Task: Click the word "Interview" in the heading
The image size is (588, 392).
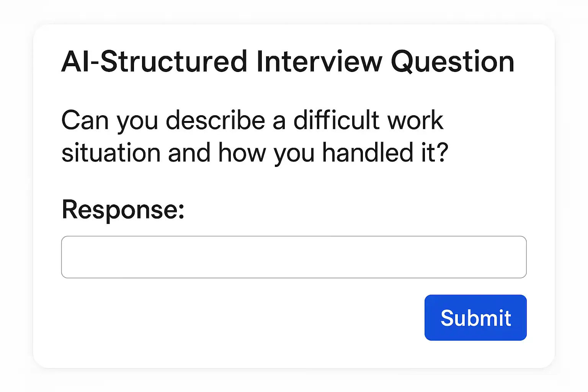Action: click(x=319, y=62)
